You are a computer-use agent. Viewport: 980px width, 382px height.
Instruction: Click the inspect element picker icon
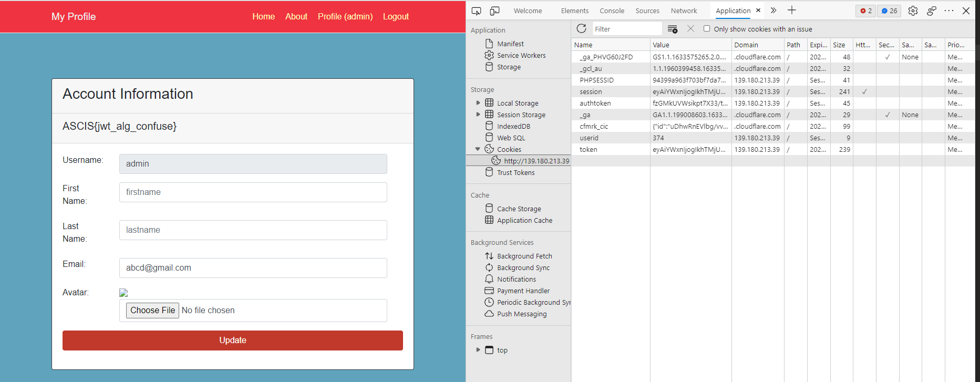pyautogui.click(x=477, y=11)
